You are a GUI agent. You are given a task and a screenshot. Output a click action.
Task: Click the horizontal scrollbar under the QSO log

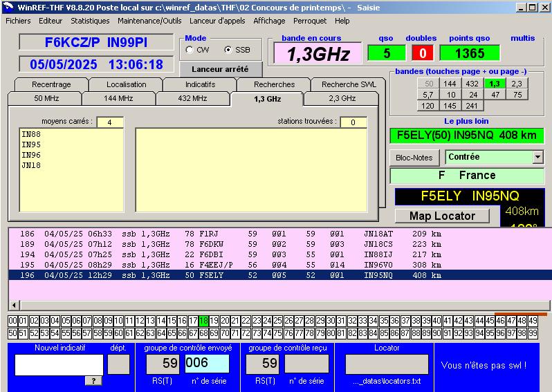point(284,305)
